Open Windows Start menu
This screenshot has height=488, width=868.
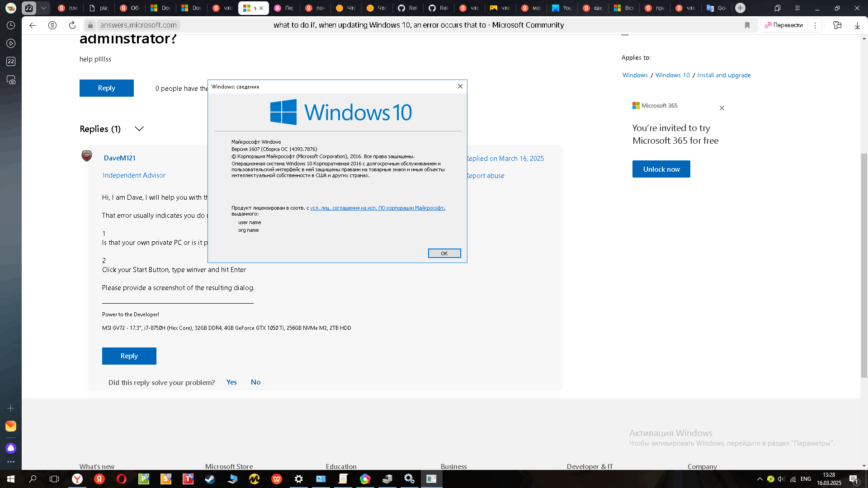pyautogui.click(x=11, y=479)
